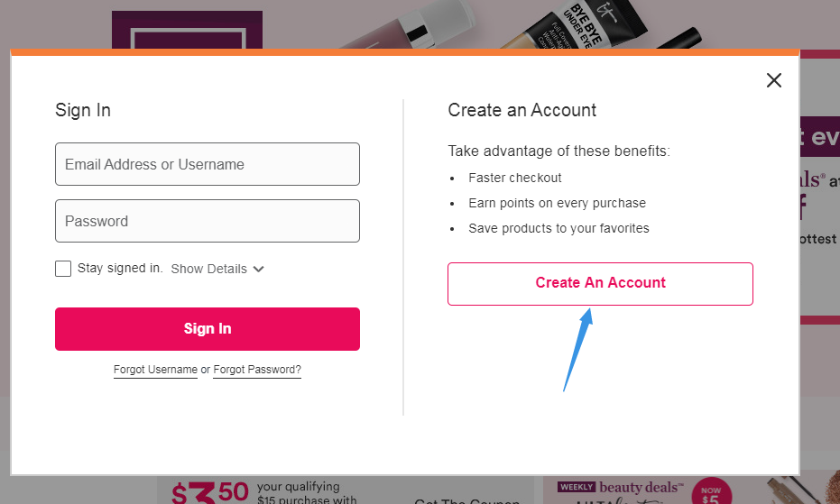The image size is (840, 504).
Task: Close the sign-in dialog with the X icon
Action: [773, 80]
